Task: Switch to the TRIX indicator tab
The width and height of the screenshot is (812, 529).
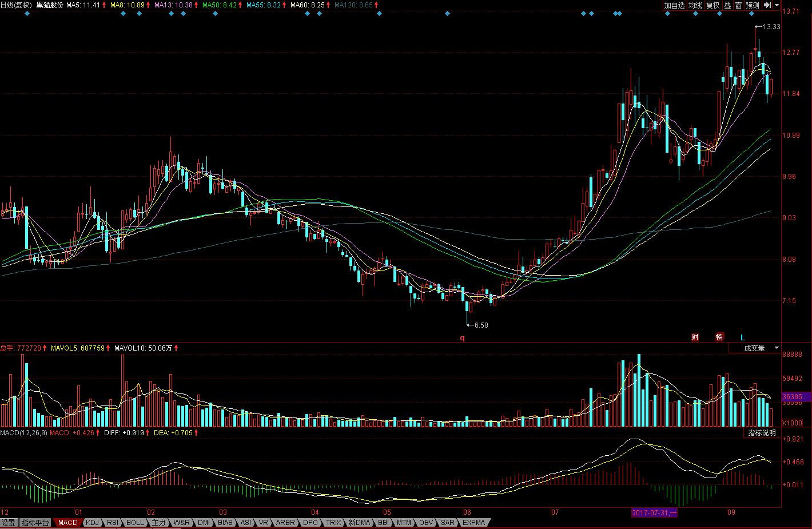Action: pyautogui.click(x=333, y=523)
